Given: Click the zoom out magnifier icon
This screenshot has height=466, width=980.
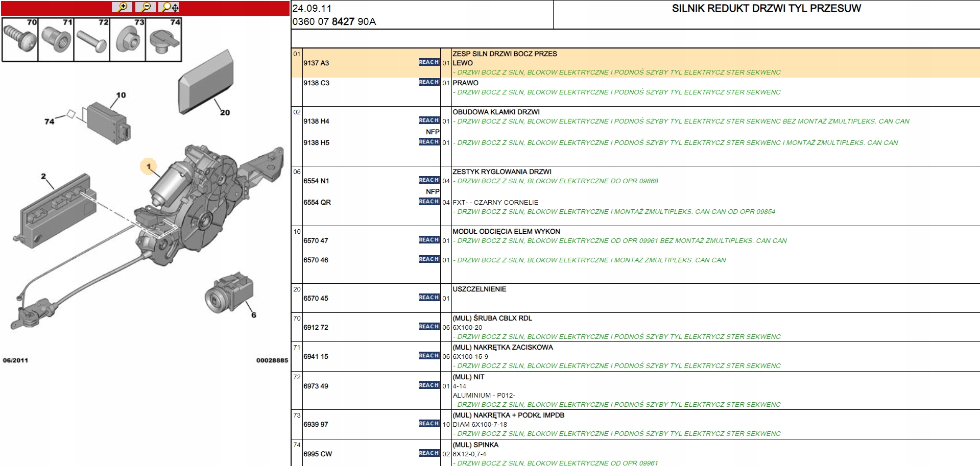Looking at the screenshot, I should point(146,7).
